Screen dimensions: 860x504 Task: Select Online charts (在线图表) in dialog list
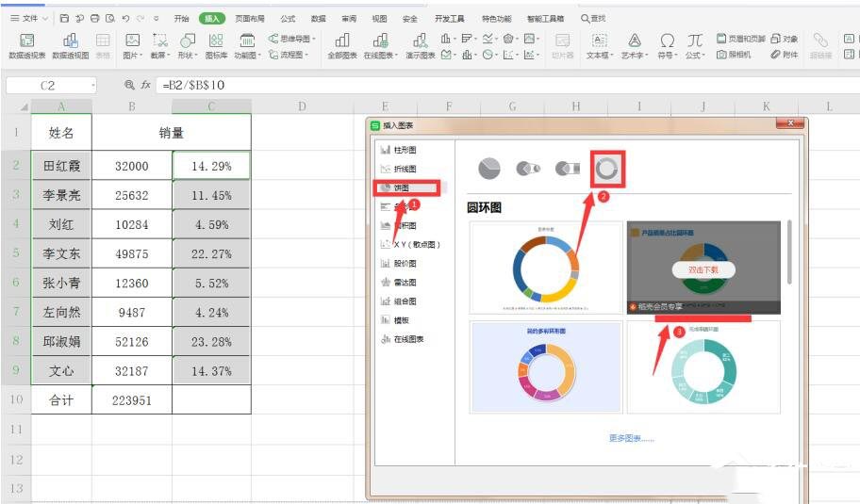(402, 339)
